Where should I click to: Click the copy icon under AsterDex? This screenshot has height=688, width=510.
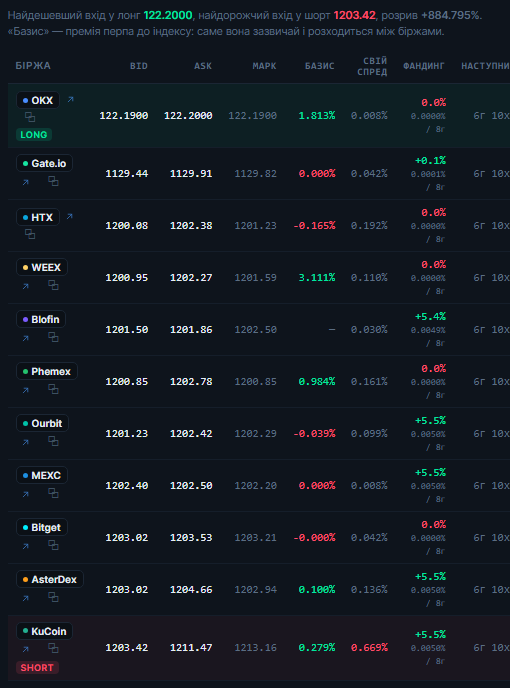pyautogui.click(x=53, y=597)
